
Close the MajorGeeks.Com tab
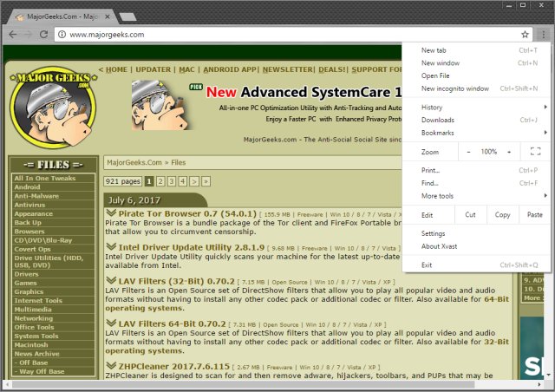tap(108, 16)
